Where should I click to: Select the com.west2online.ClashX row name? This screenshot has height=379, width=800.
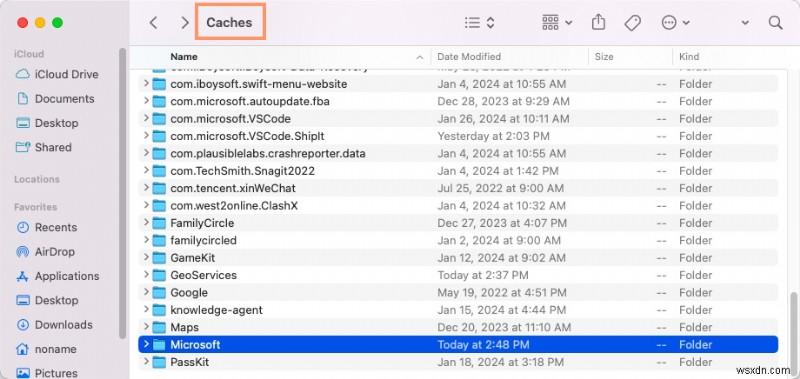pyautogui.click(x=234, y=206)
